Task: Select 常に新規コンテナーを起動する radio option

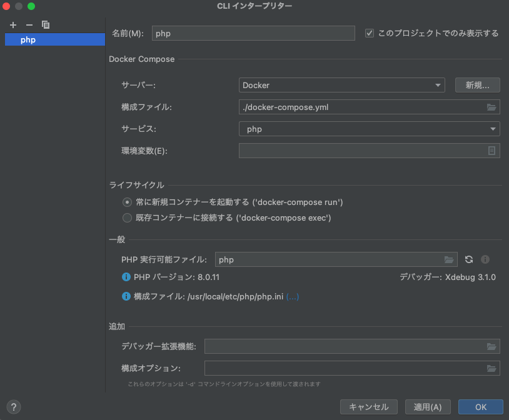Action: pos(127,202)
